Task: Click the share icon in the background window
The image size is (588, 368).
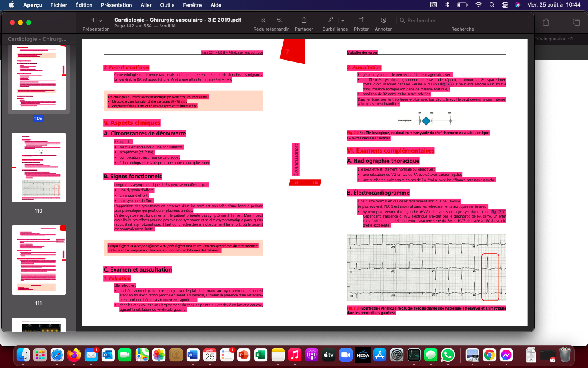Action: coord(546,22)
